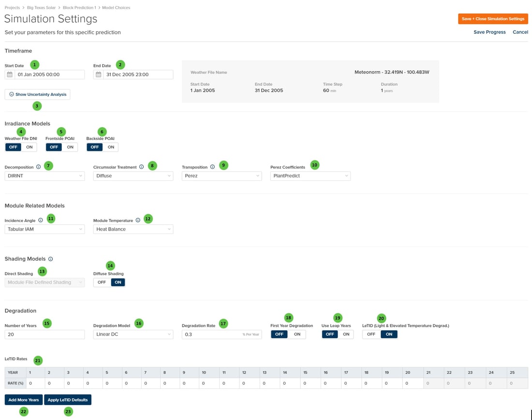
Task: Click Apply LeTID Defaults button
Action: [68, 400]
